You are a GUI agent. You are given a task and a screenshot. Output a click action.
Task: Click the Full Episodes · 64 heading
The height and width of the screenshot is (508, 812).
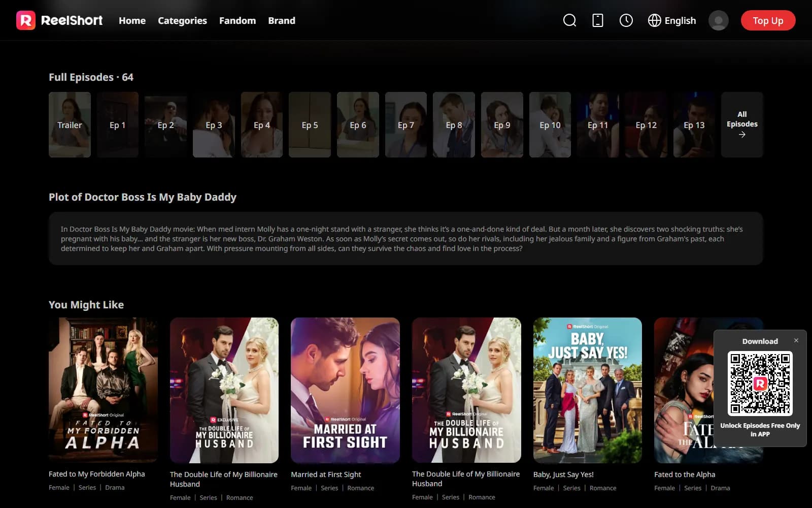(x=91, y=77)
